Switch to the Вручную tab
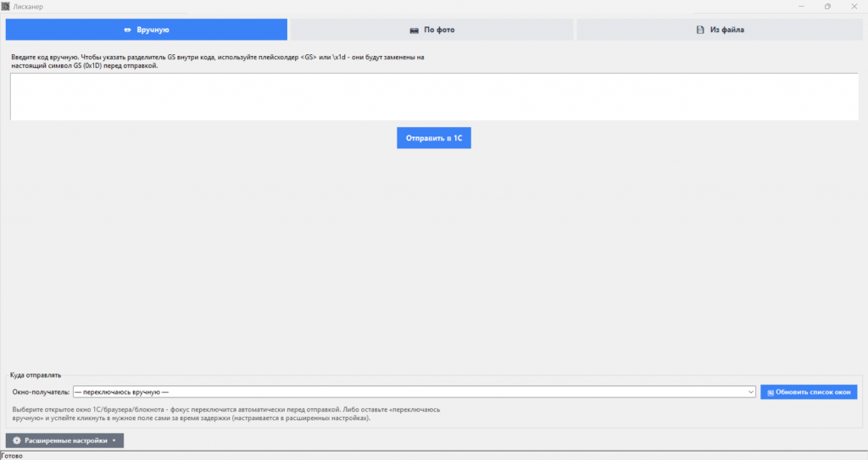 [x=147, y=30]
